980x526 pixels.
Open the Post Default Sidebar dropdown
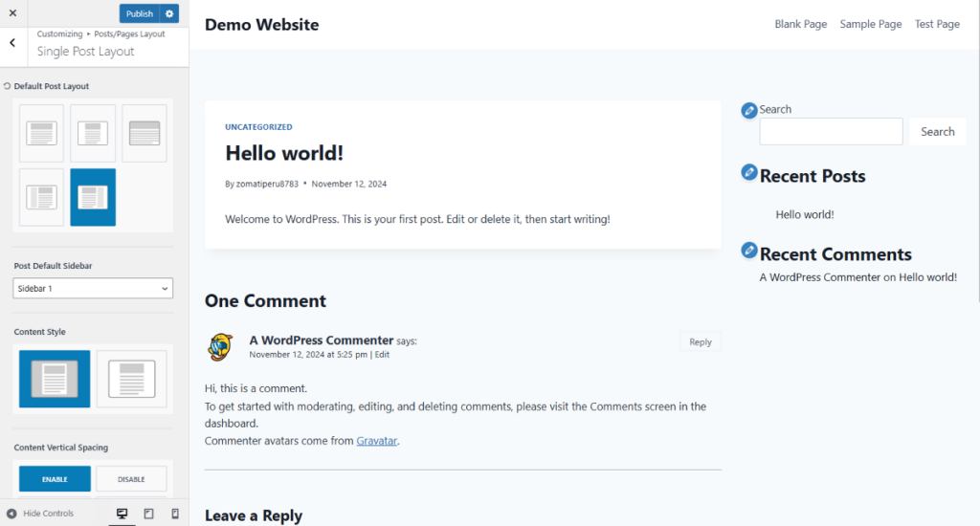click(x=93, y=289)
